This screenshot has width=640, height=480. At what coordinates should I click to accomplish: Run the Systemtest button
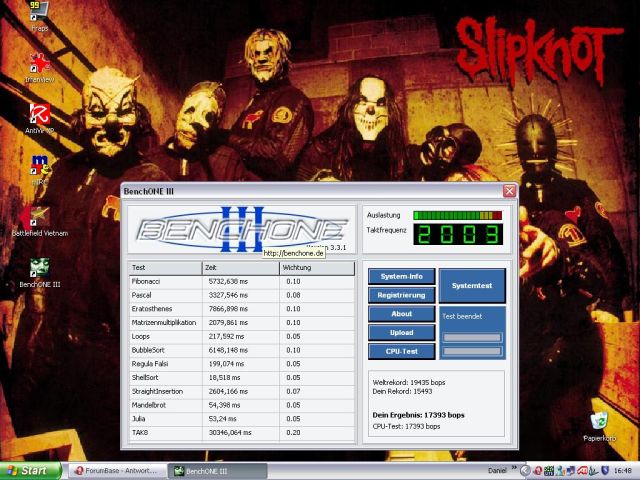coord(472,286)
